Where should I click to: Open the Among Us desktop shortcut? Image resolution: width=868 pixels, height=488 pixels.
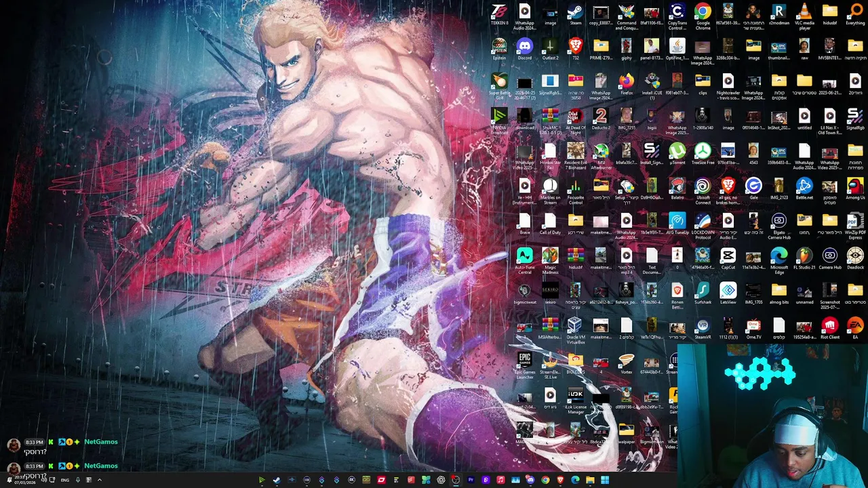(x=855, y=190)
